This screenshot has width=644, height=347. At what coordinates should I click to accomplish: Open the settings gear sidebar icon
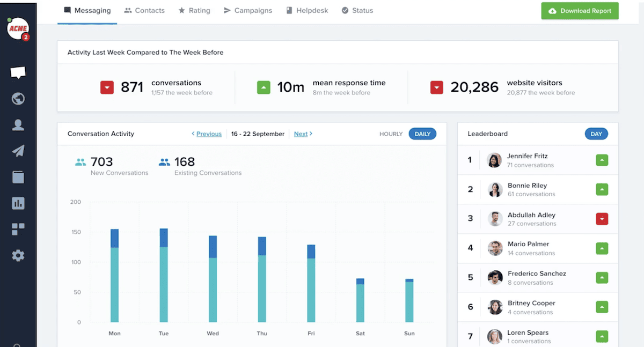point(18,255)
